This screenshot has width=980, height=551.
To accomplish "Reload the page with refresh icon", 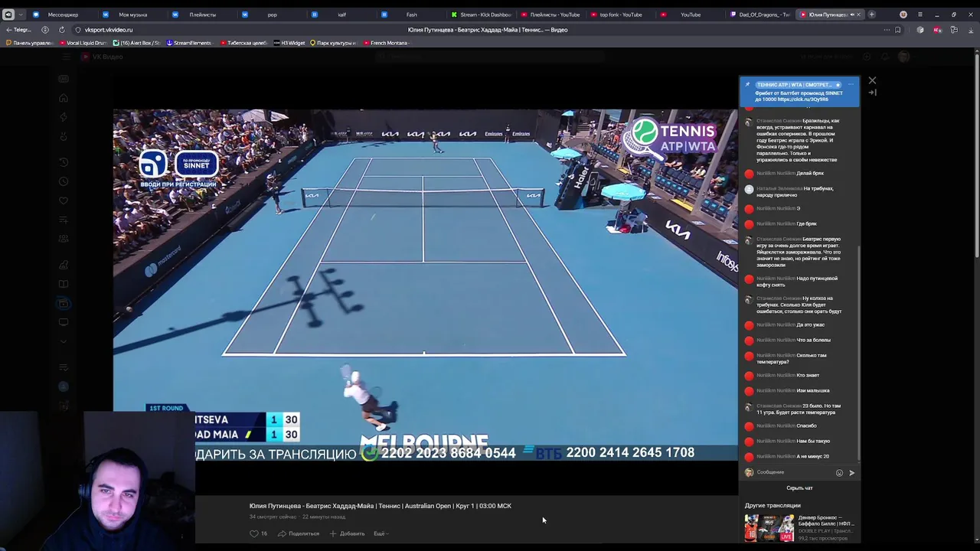I will (x=61, y=30).
